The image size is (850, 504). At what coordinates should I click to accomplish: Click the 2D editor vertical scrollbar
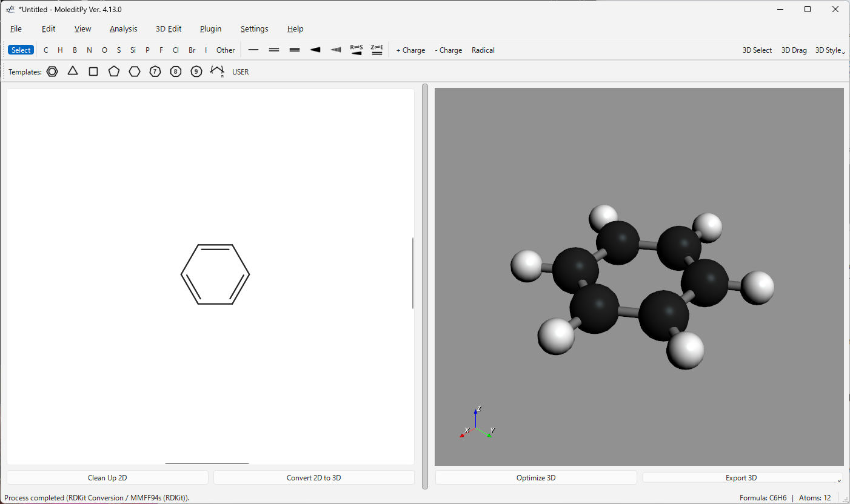click(x=413, y=273)
